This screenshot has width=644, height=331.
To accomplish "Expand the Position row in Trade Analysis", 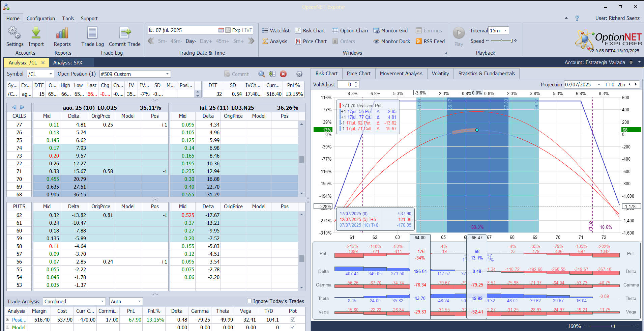I will coord(8,319).
